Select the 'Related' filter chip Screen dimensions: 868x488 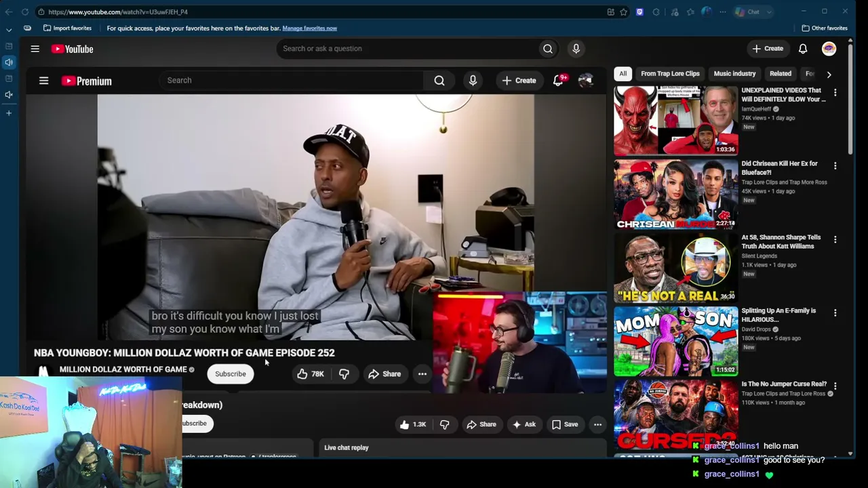pyautogui.click(x=780, y=74)
